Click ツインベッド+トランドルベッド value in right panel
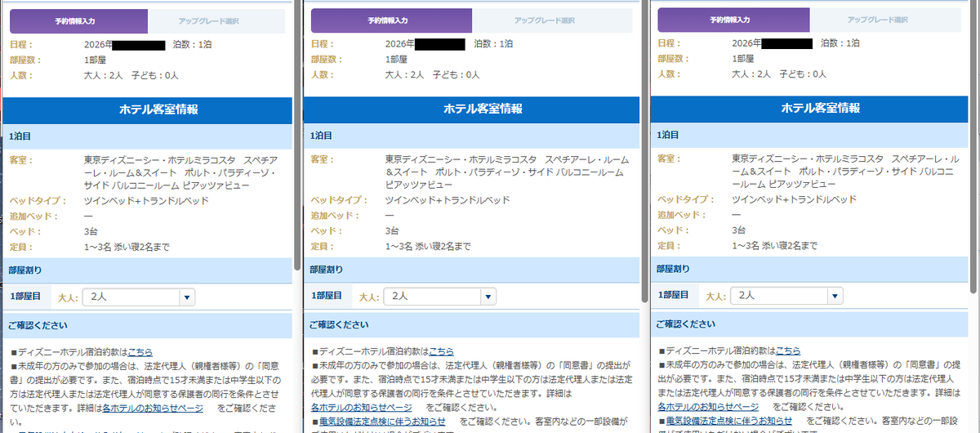 tap(795, 199)
